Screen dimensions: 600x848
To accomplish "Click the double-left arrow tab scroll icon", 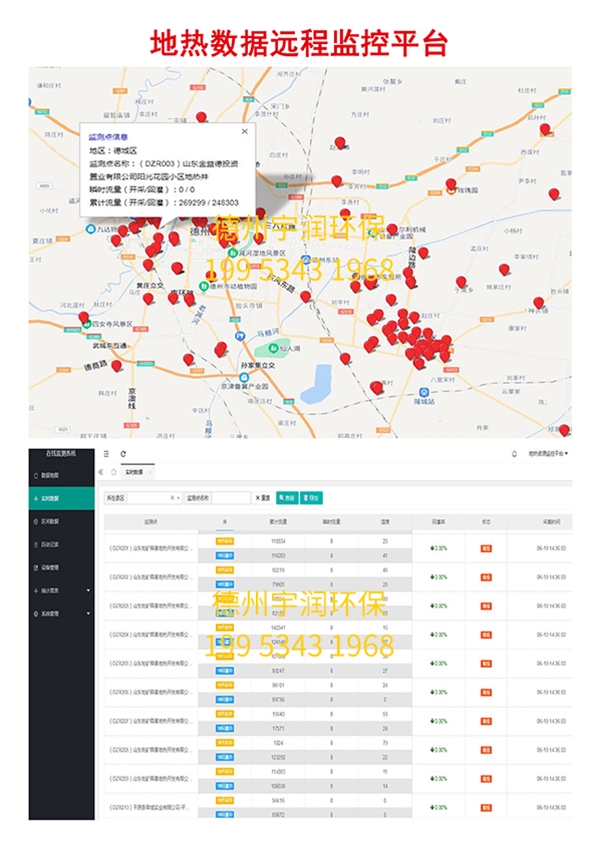I will coord(100,471).
